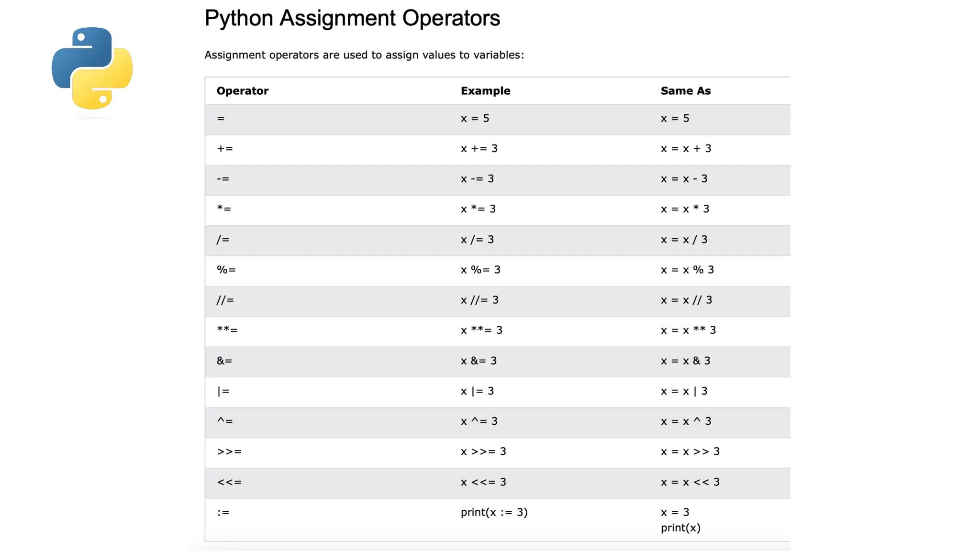Click the print(x := 3) example
The width and height of the screenshot is (980, 551).
point(494,512)
